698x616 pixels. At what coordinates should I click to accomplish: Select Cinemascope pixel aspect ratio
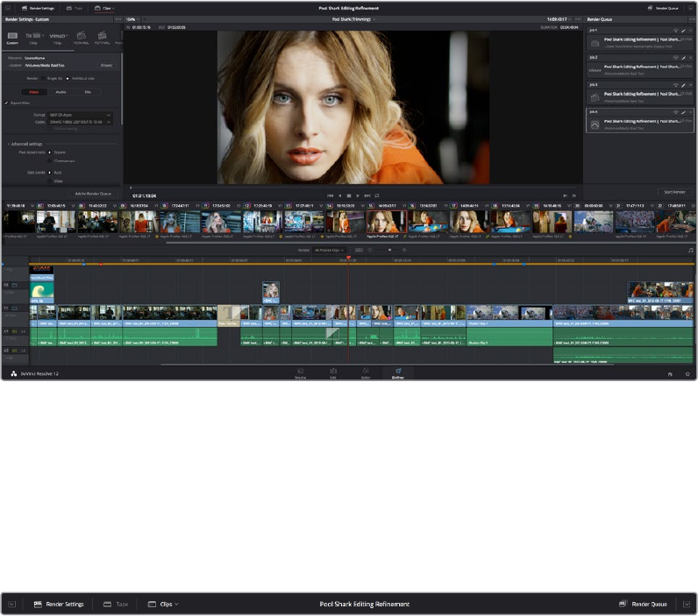point(51,160)
